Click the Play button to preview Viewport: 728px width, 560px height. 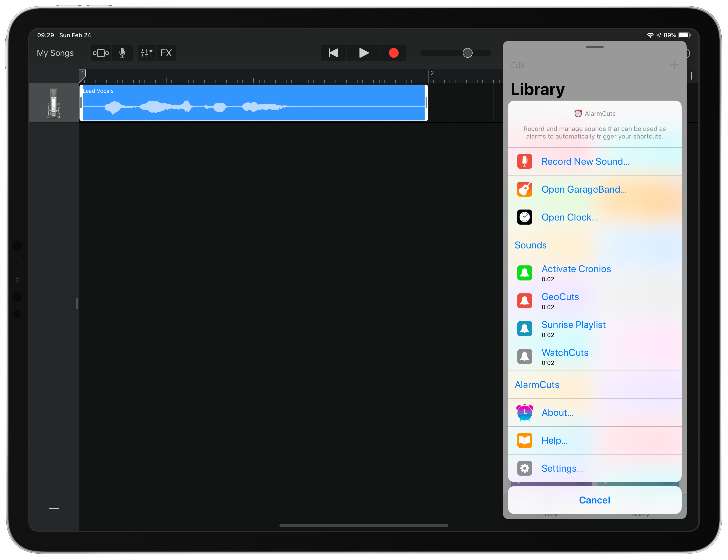[364, 53]
